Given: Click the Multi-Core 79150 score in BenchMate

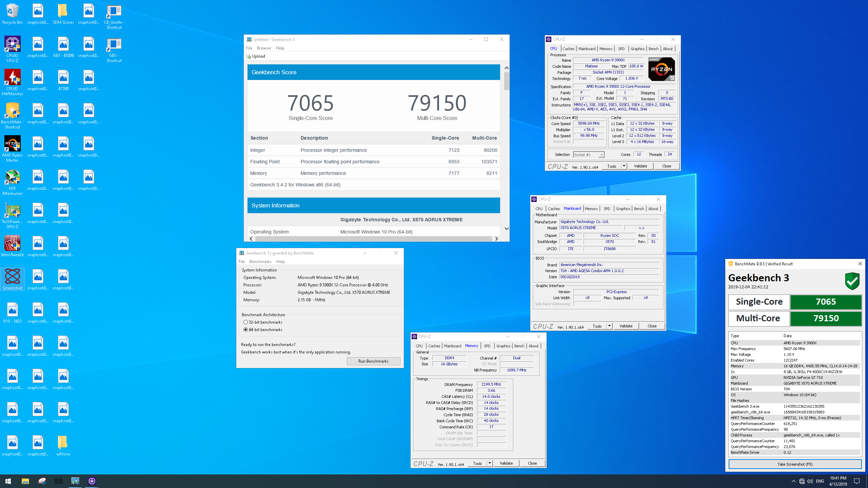Looking at the screenshot, I should coord(826,318).
